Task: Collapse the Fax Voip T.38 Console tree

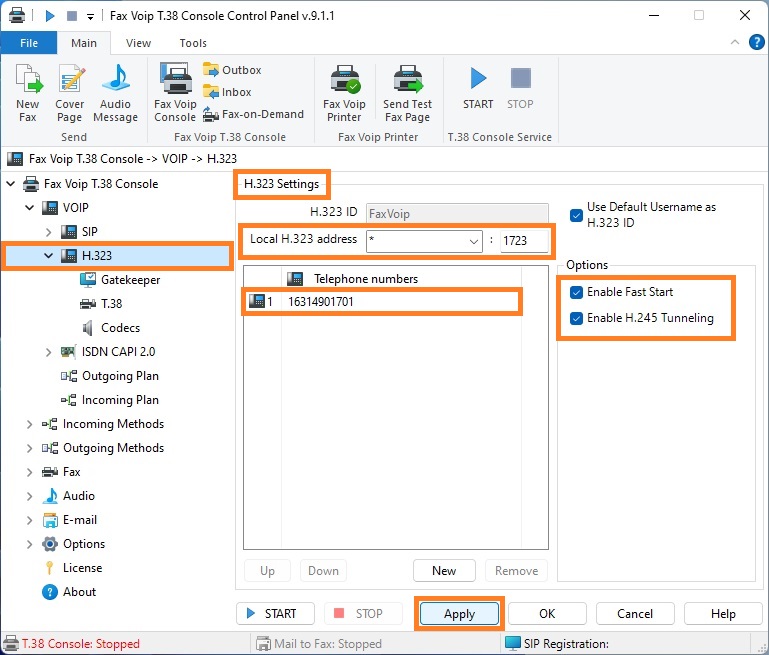Action: [11, 184]
